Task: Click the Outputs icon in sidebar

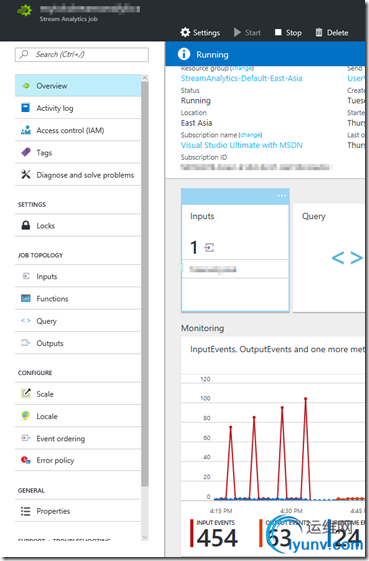Action: coord(26,343)
